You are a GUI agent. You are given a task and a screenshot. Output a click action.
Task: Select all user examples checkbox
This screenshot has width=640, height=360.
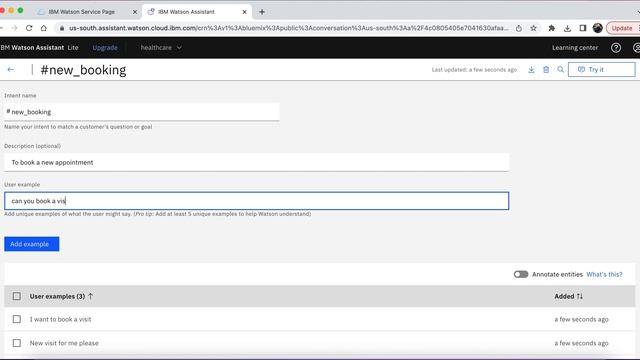[x=17, y=296]
